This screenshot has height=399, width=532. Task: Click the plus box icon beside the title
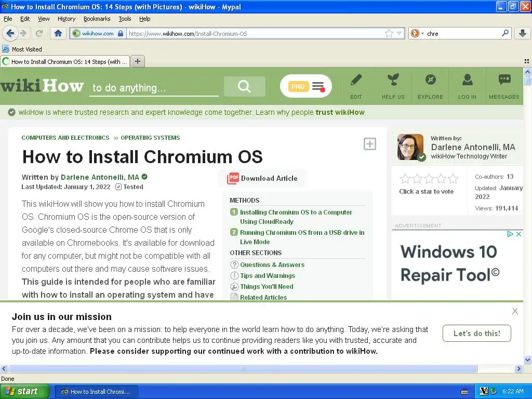(x=369, y=144)
